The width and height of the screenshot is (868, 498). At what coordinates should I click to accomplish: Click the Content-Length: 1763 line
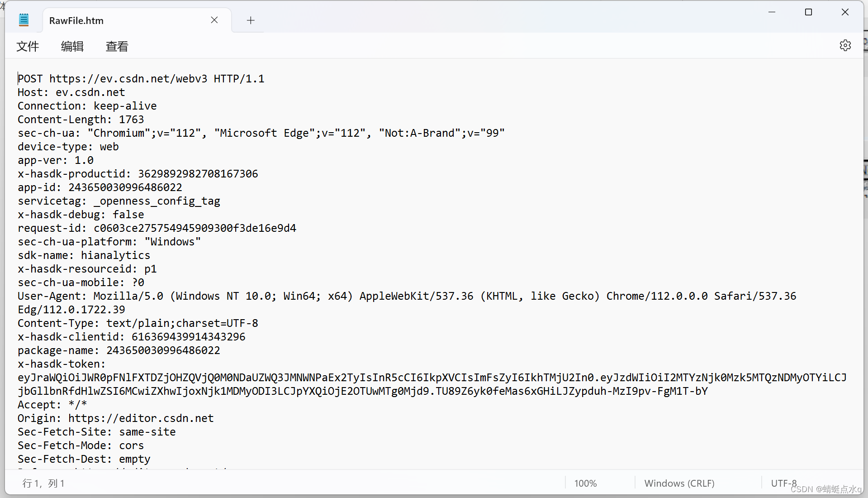(x=81, y=120)
